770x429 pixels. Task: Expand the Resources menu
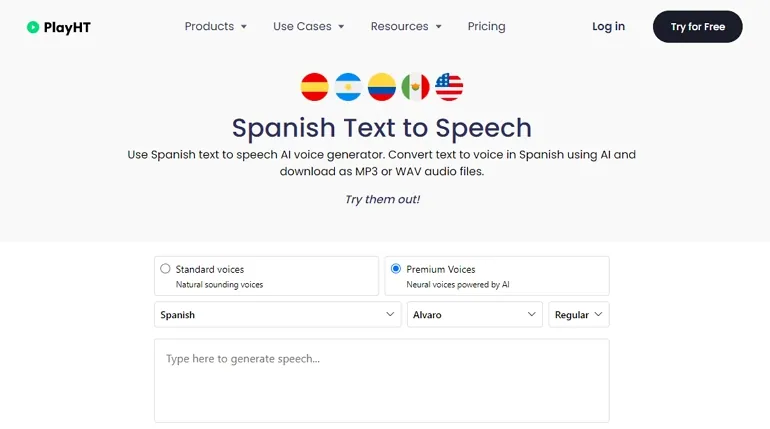click(x=406, y=27)
